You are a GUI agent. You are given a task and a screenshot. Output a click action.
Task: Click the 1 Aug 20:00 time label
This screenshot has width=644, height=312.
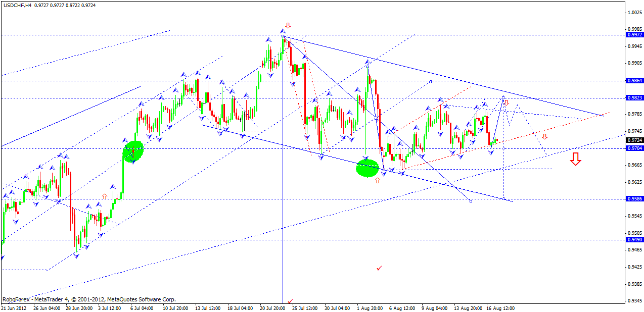coord(369,308)
